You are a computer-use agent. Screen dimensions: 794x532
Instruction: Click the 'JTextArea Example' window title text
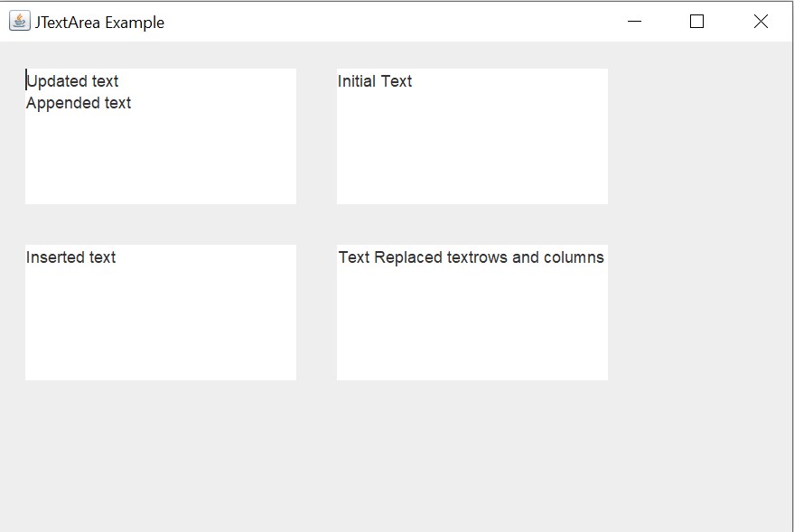[x=99, y=23]
